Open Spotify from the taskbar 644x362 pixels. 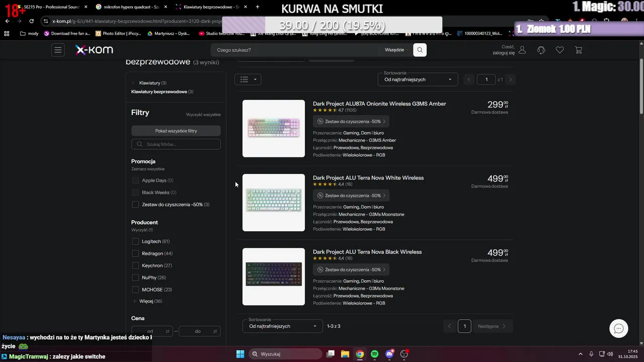pyautogui.click(x=374, y=354)
